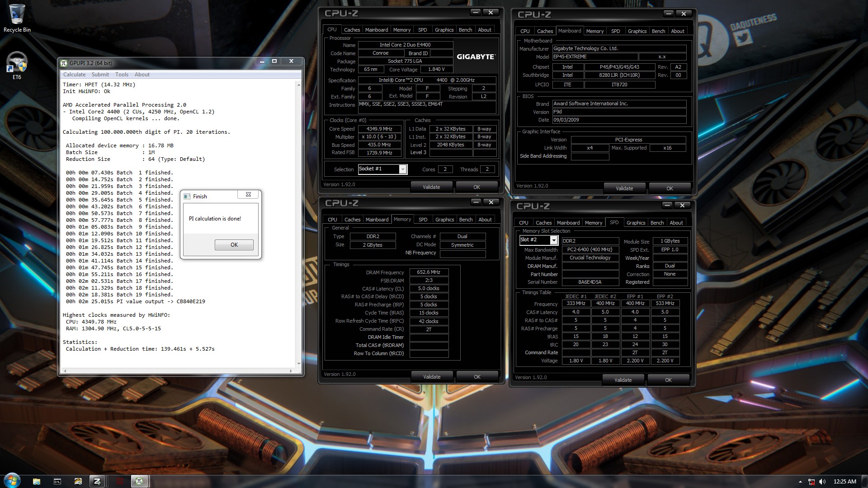Open the Recycle Bin desktop icon
Screen dimensions: 868x488
17,18
